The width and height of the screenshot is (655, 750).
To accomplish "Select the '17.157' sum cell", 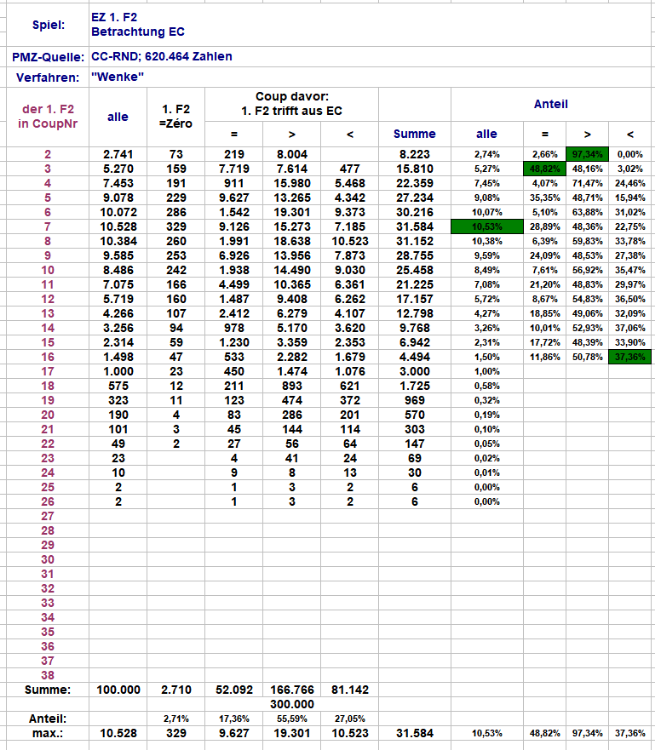I will point(414,299).
